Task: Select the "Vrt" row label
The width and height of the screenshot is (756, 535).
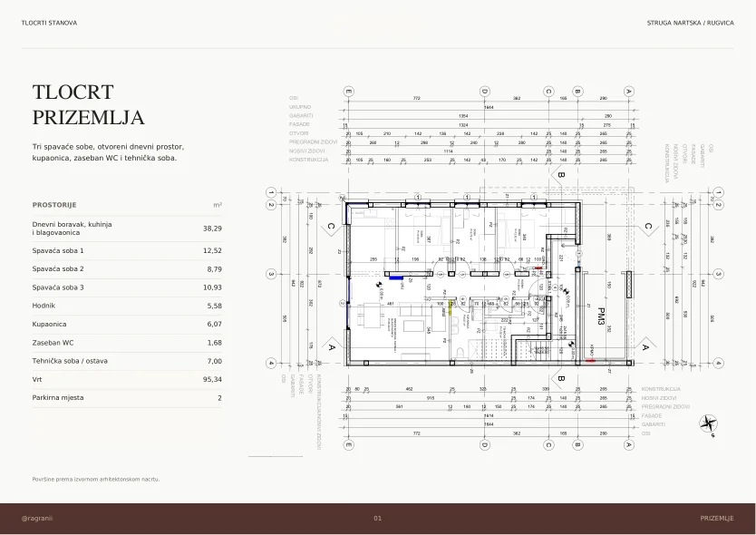Action: pos(37,380)
